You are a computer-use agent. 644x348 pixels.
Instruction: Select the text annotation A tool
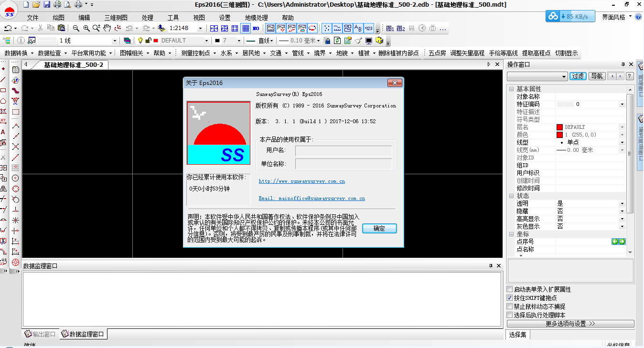3,132
